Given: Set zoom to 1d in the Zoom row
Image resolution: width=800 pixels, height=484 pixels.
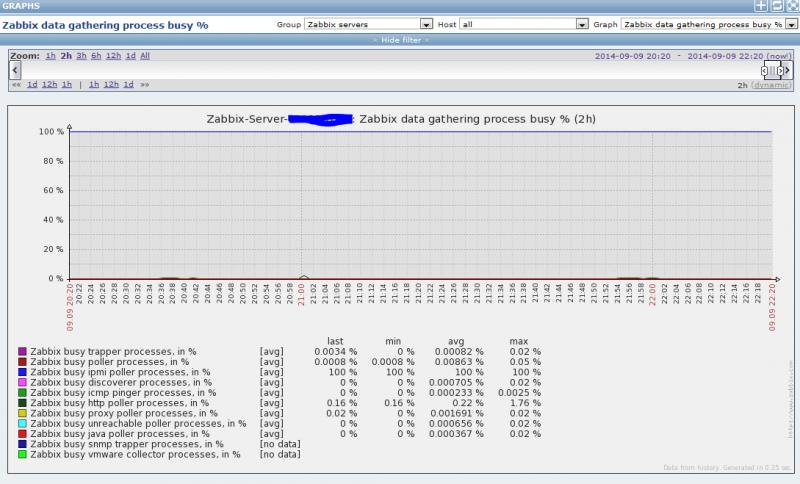Looking at the screenshot, I should 131,56.
